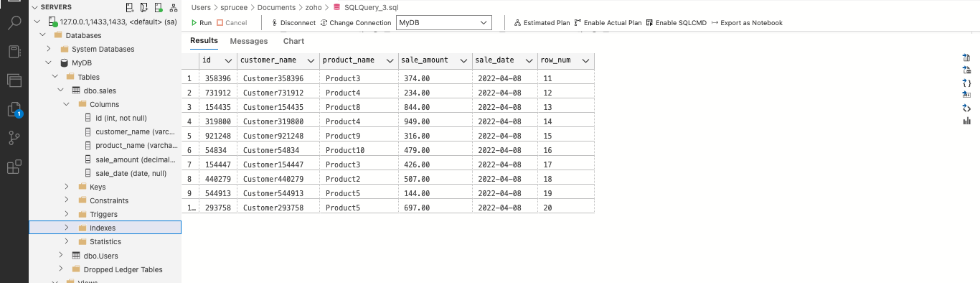Expand the dbo.Users table
Screen dimensions: 980x283
coord(61,256)
